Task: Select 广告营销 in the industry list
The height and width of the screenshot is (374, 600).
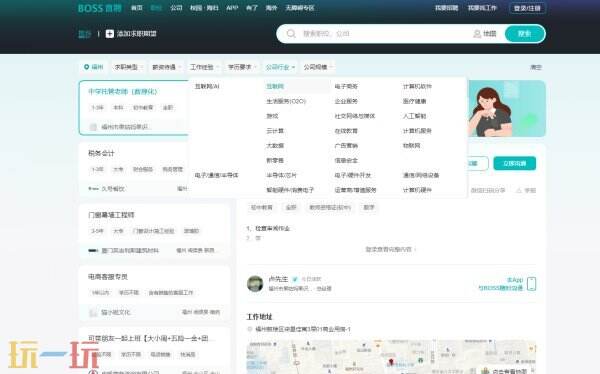Action: click(346, 145)
